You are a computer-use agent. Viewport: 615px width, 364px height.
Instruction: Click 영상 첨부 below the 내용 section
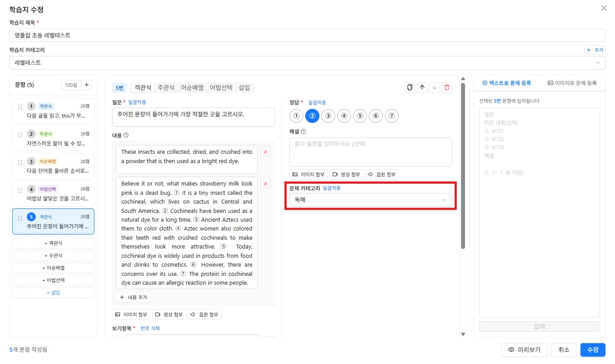coord(169,315)
